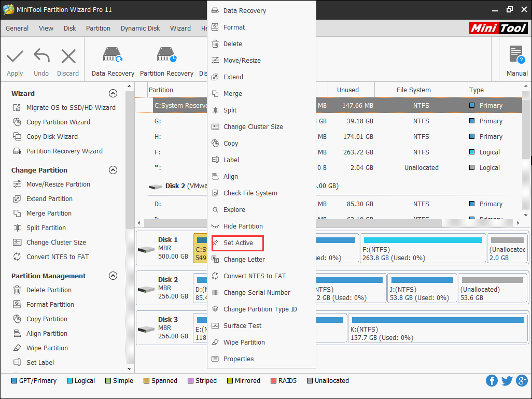Click the Unused column header
Viewport: 532px width, 399px height.
point(351,90)
